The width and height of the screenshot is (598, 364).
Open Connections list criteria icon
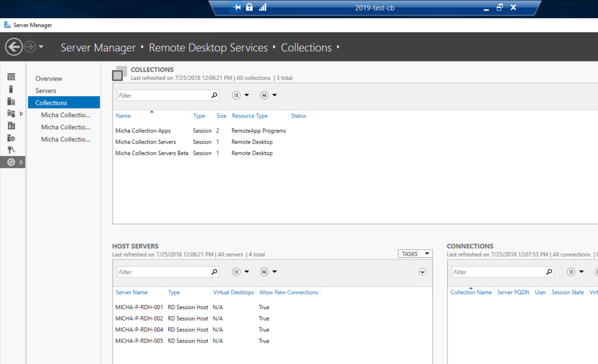(x=571, y=272)
